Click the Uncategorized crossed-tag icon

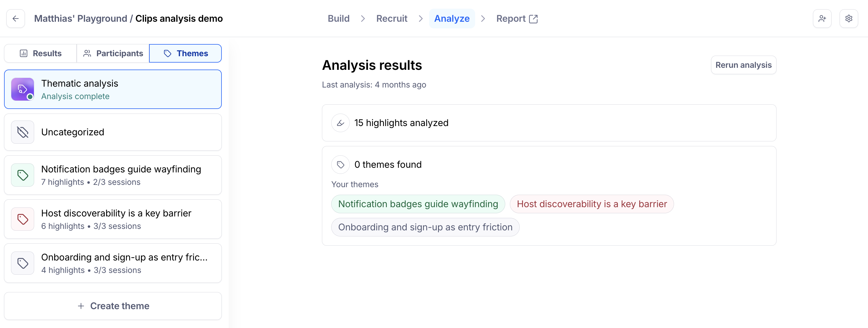pyautogui.click(x=23, y=132)
